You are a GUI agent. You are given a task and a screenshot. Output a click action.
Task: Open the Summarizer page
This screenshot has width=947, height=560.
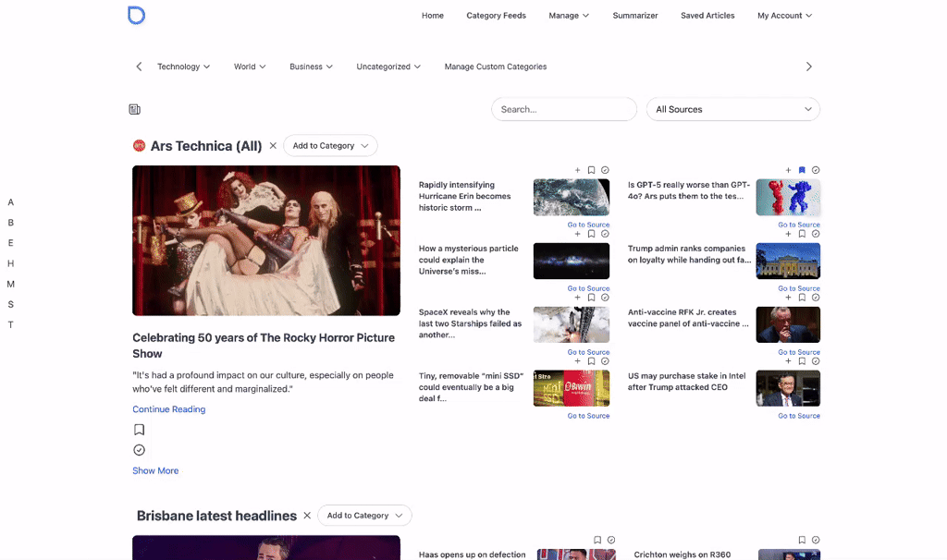point(635,16)
